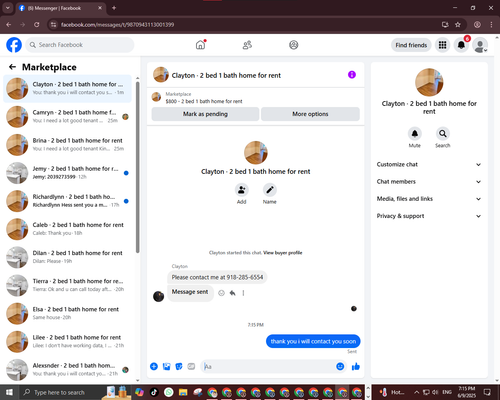
Task: Reload the page in browser
Action: pos(37,25)
